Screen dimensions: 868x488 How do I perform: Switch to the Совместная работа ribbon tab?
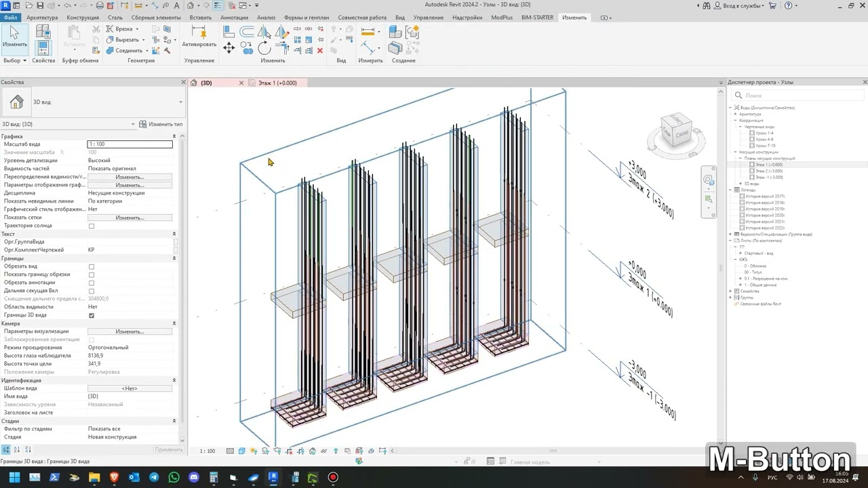point(362,17)
